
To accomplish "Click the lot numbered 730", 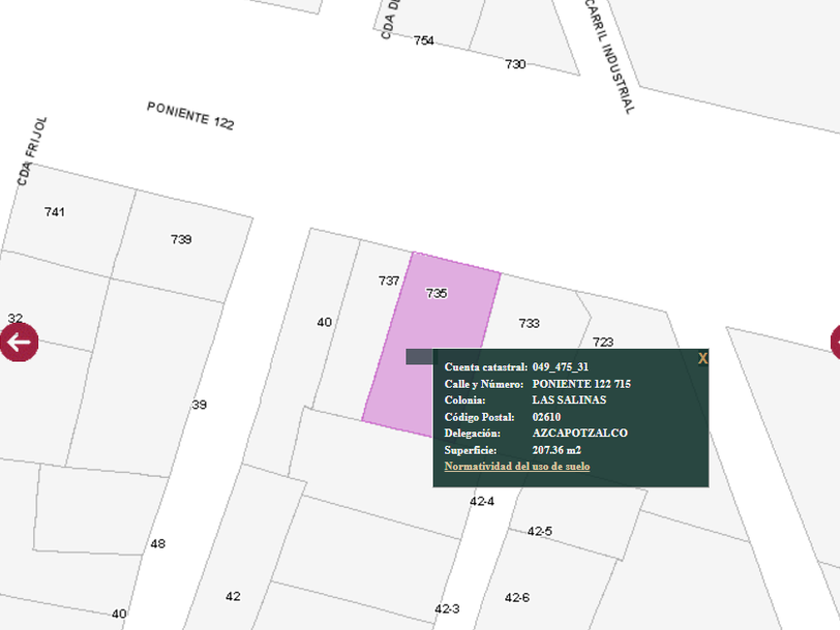I will [515, 64].
